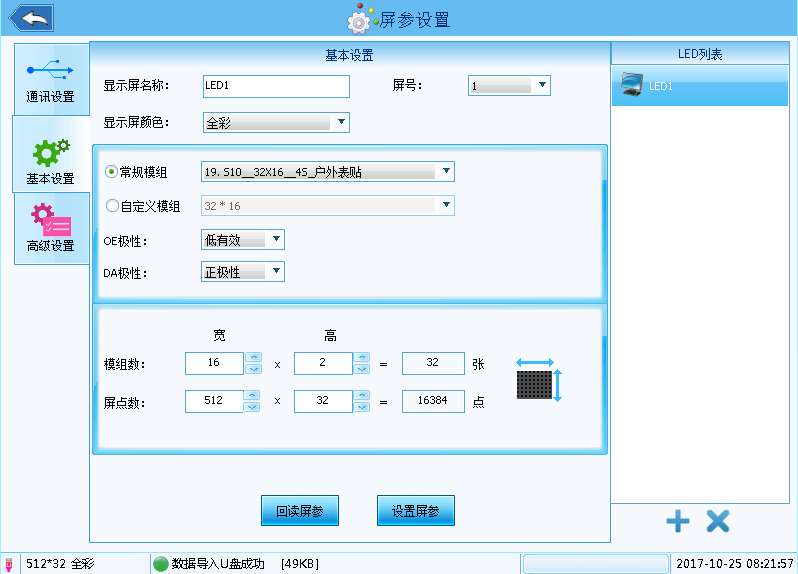Open the 高级设置 tab
Image resolution: width=798 pixels, height=574 pixels.
tap(50, 228)
